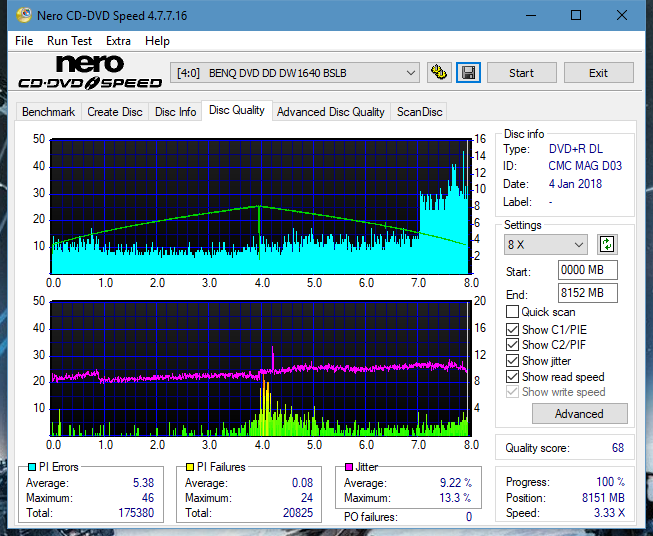Close the Nero CD-DVD Speed window
The image size is (653, 536).
(x=622, y=15)
